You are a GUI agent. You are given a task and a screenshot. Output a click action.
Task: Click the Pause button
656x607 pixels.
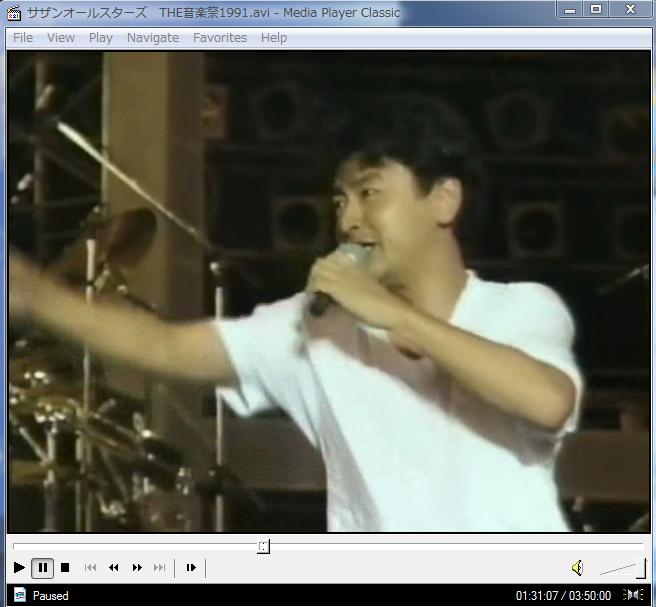42,568
